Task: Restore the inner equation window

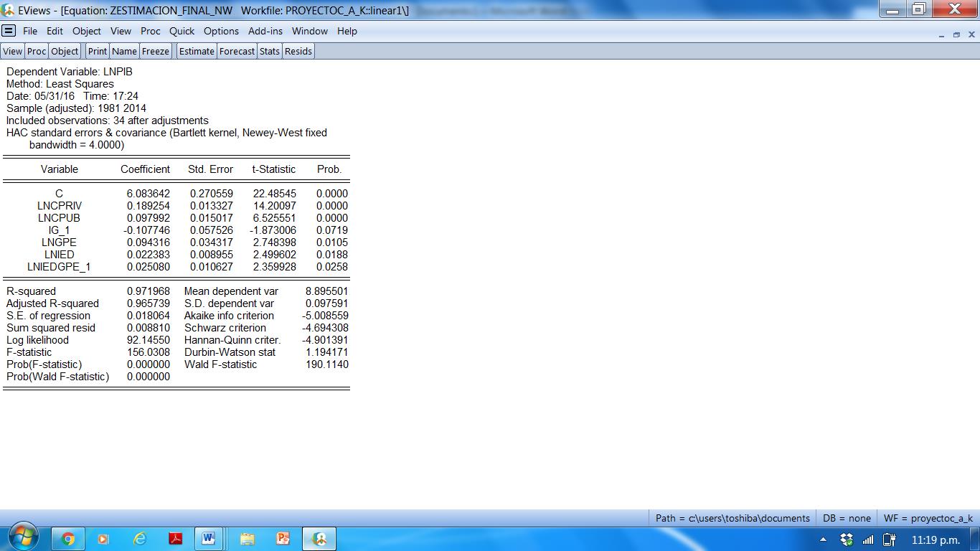Action: (x=956, y=34)
